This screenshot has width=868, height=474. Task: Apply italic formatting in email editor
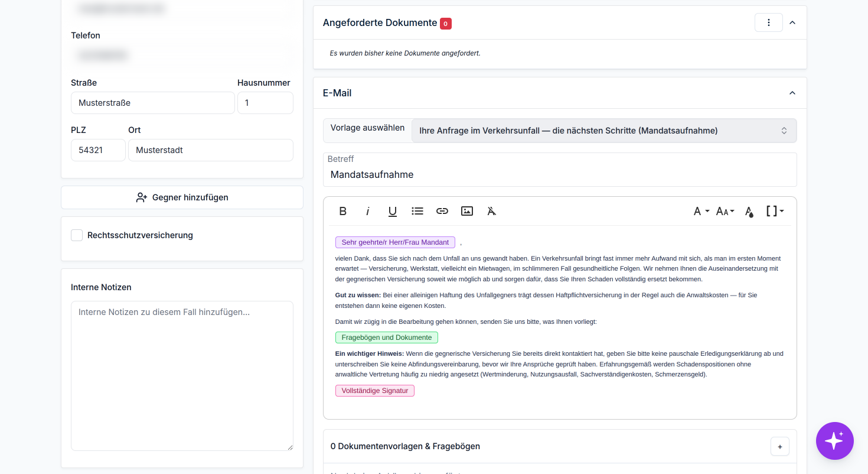[x=367, y=211]
